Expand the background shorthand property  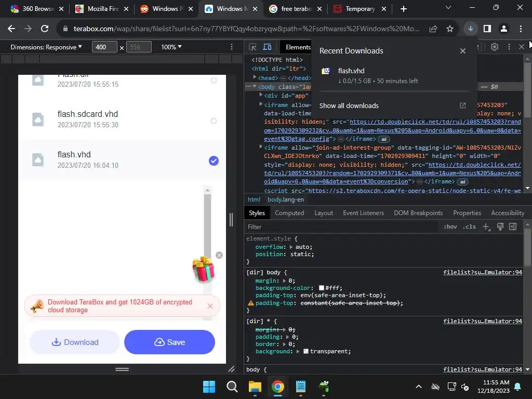[x=298, y=352]
